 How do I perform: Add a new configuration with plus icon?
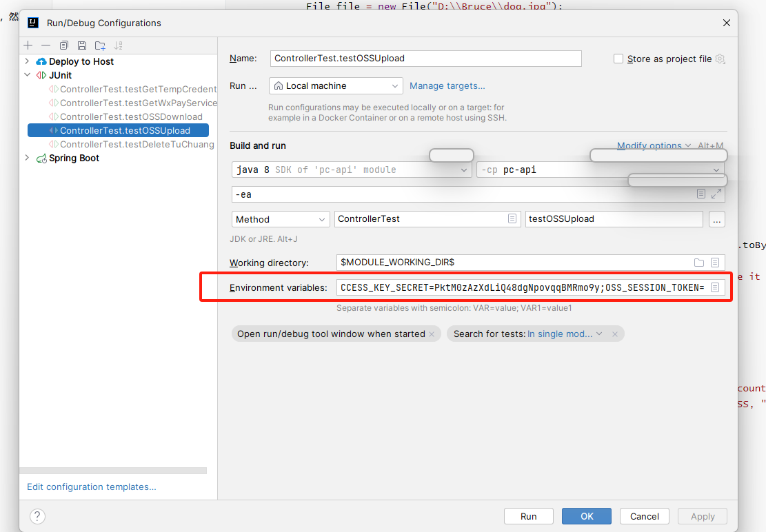tap(28, 45)
